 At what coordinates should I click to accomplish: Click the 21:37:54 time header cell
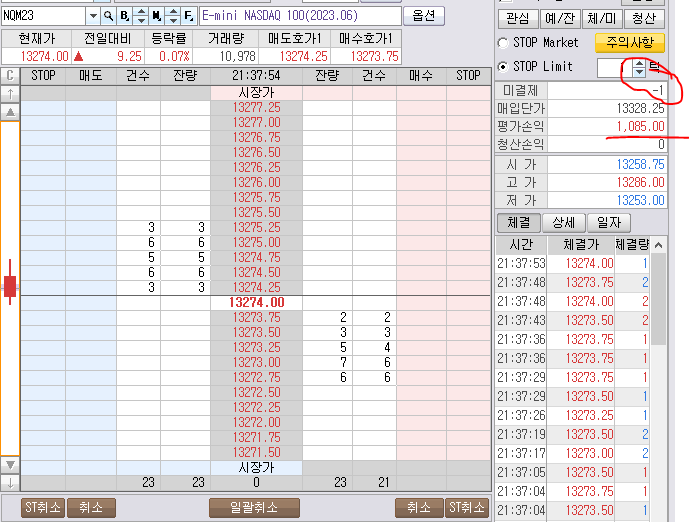point(256,76)
